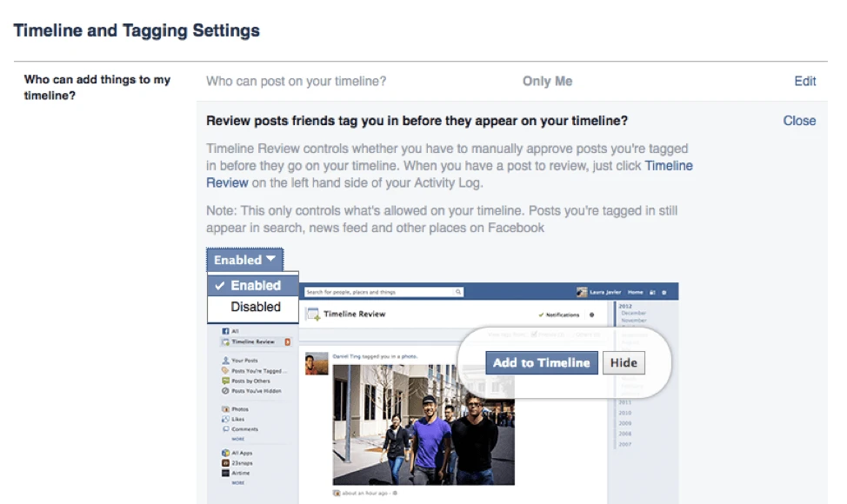Click Edit next to Only Me
This screenshot has height=504, width=847.
804,81
